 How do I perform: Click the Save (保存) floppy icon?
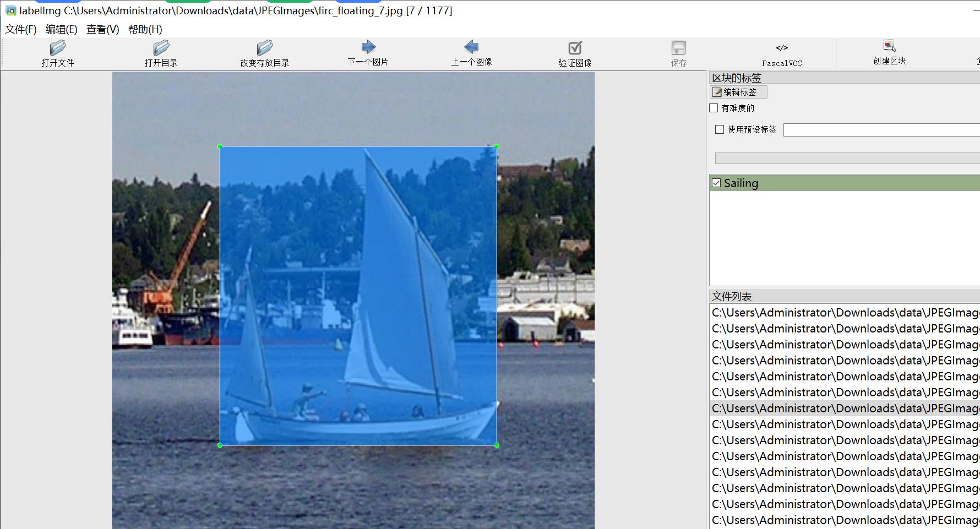[x=678, y=48]
